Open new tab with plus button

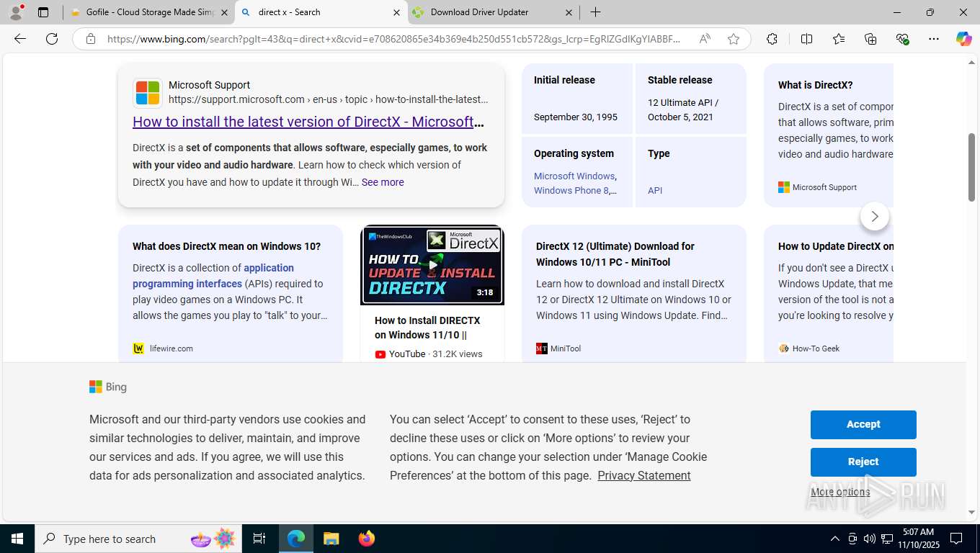coord(595,12)
